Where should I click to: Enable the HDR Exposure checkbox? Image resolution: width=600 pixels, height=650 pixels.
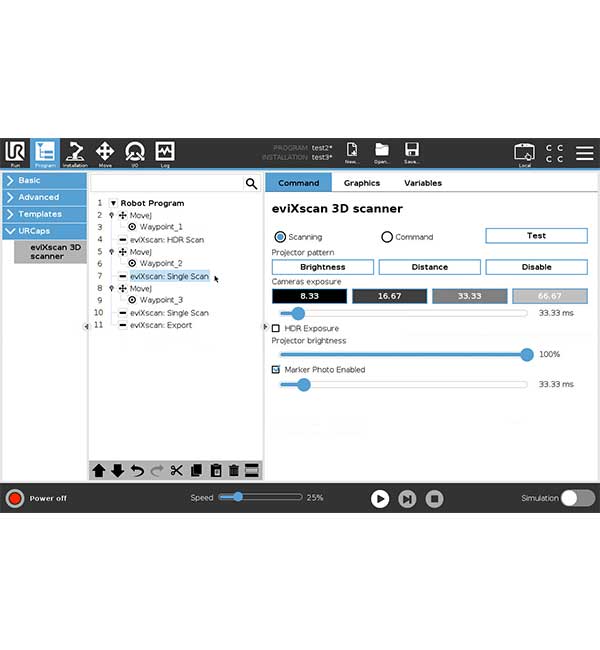276,328
